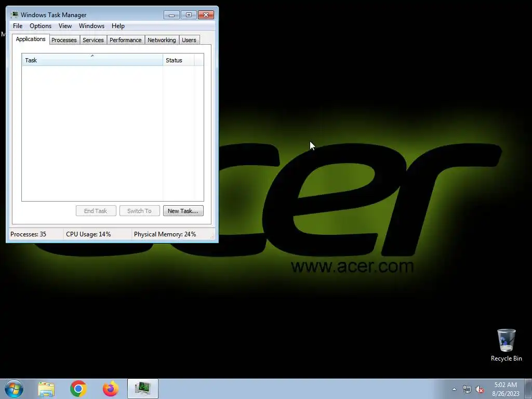Click the Switch To button
The image size is (532, 399).
tap(139, 211)
